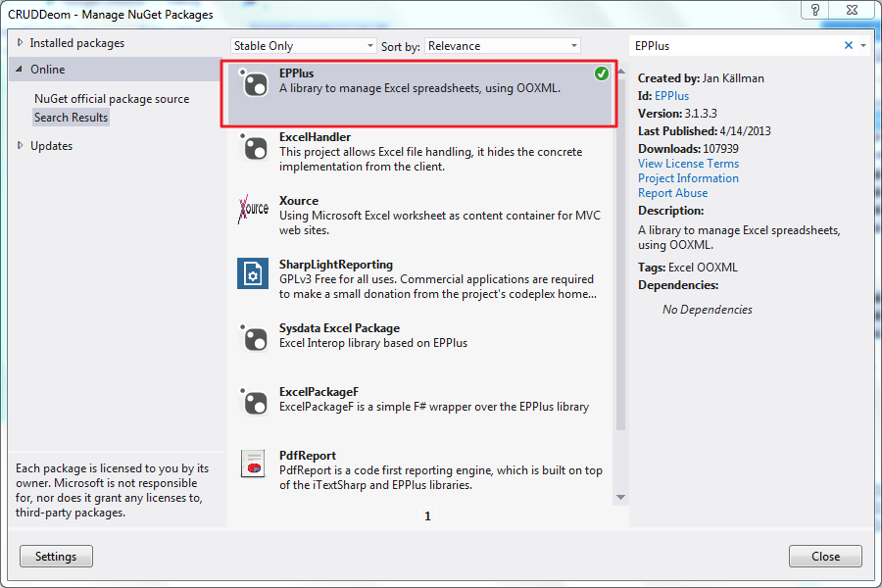Click the Xource logo icon
This screenshot has width=882, height=588.
pos(253,210)
